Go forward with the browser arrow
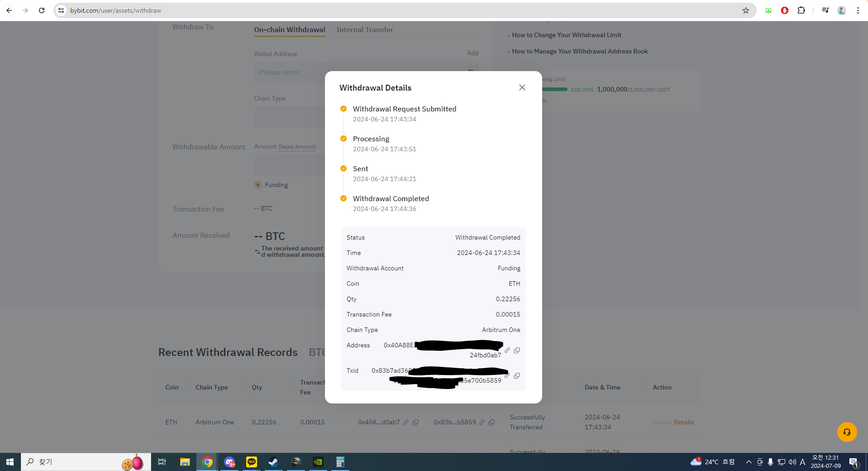This screenshot has height=471, width=868. tap(25, 10)
